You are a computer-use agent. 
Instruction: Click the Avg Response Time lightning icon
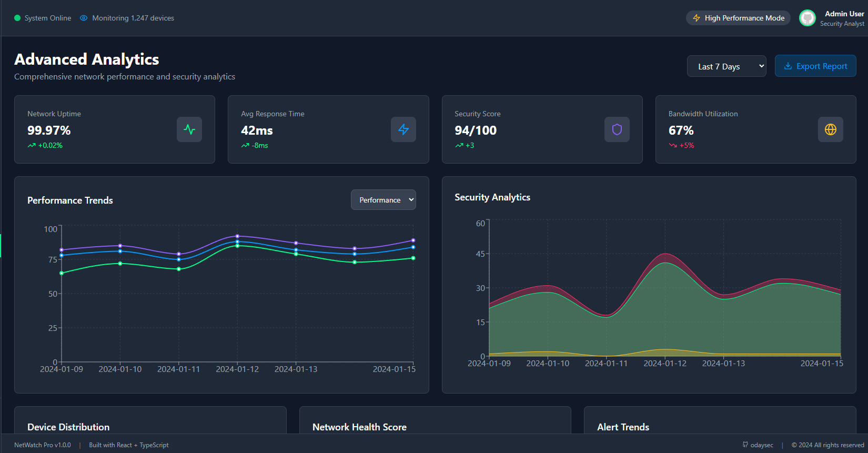tap(403, 129)
